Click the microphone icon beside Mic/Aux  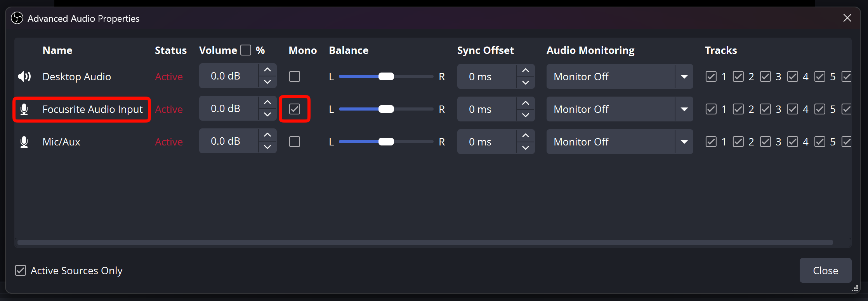coord(24,142)
